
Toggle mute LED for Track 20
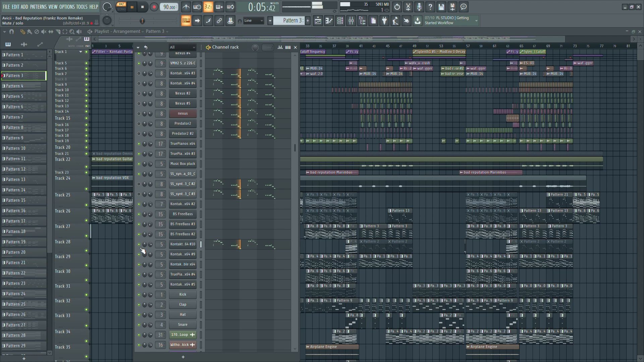click(86, 147)
